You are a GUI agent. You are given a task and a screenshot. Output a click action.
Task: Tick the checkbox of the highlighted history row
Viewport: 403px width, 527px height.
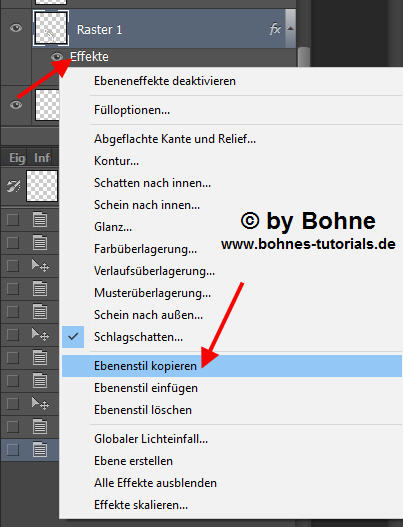[13, 450]
